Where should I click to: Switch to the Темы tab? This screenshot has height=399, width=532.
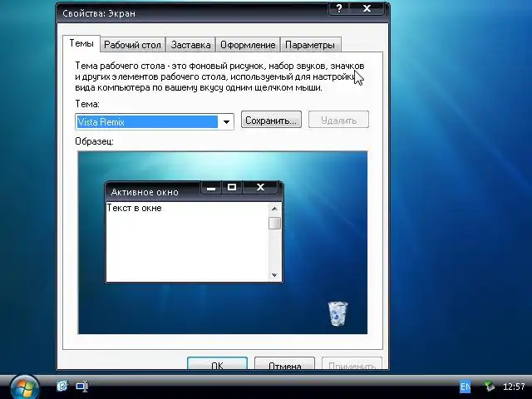(x=81, y=43)
